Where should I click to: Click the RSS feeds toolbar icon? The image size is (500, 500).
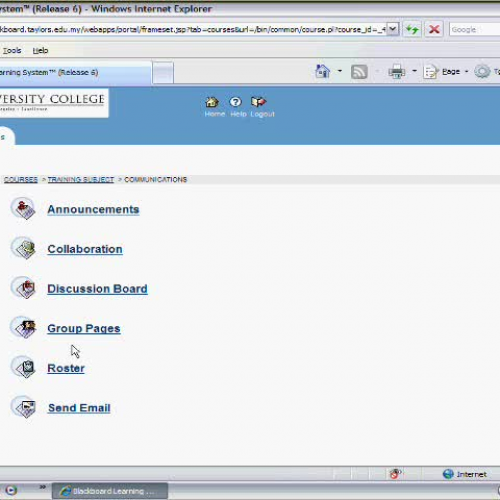(359, 72)
